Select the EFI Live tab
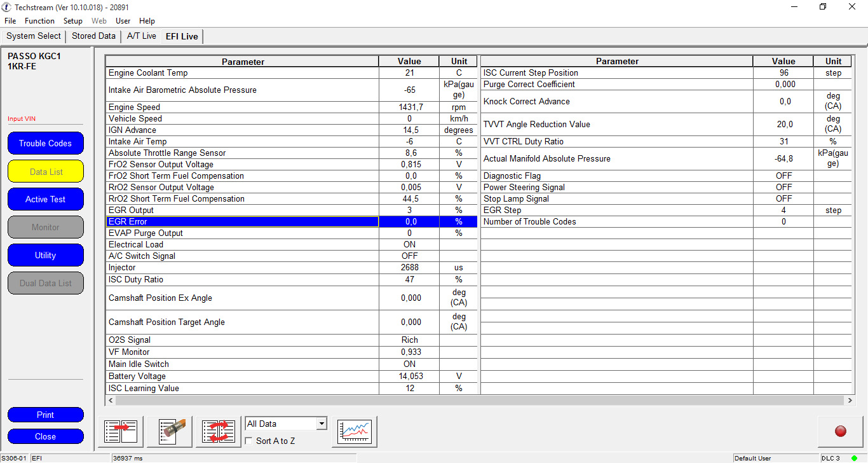 (182, 36)
